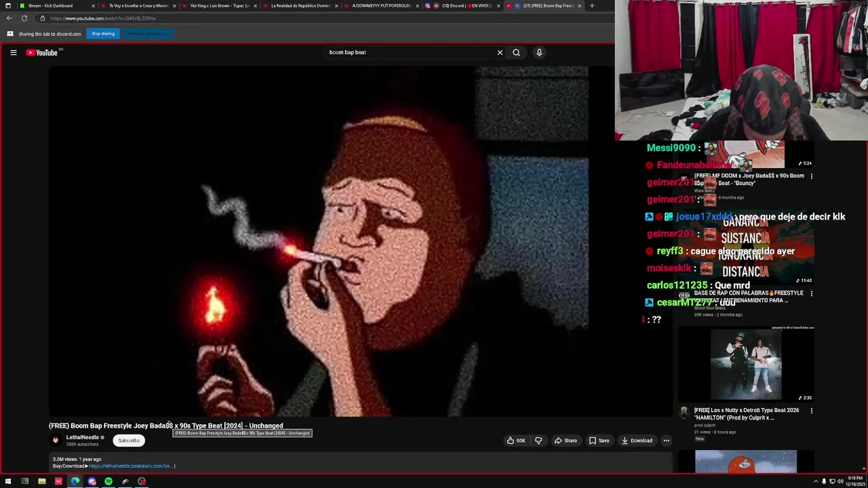This screenshot has width=868, height=488.
Task: Click the Stop sharing button
Action: (103, 33)
